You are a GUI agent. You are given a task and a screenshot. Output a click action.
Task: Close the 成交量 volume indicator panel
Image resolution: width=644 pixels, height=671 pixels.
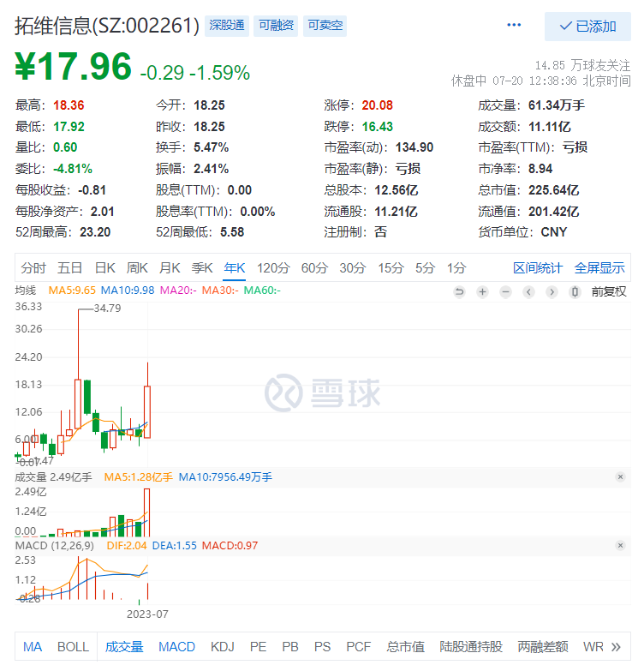pos(621,476)
